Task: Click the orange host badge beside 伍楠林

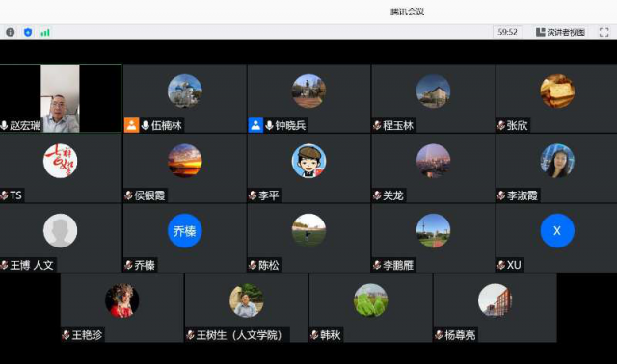Action: point(131,125)
